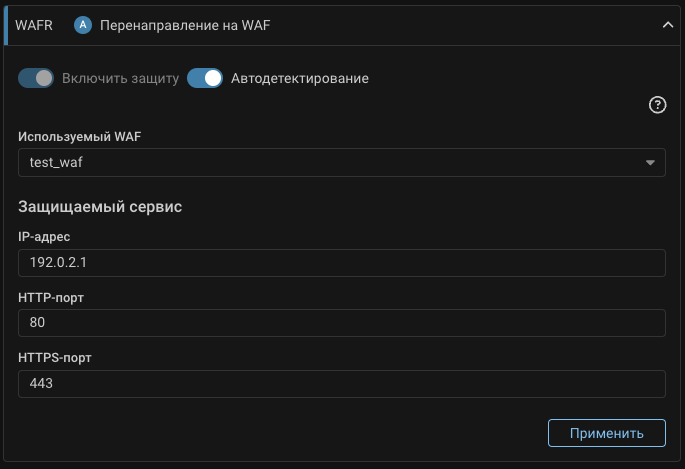Screen dimensions: 685x469
Task: Click the blue "A" badge icon
Action: tap(83, 26)
